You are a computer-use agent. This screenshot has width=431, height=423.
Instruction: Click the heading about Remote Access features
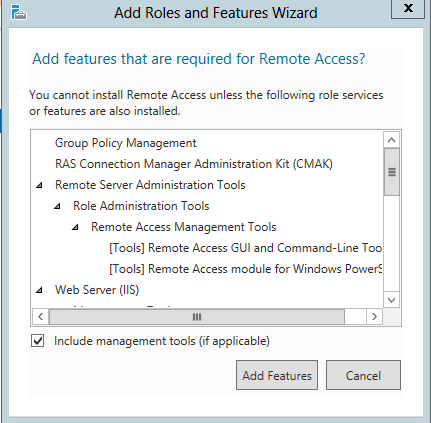199,59
